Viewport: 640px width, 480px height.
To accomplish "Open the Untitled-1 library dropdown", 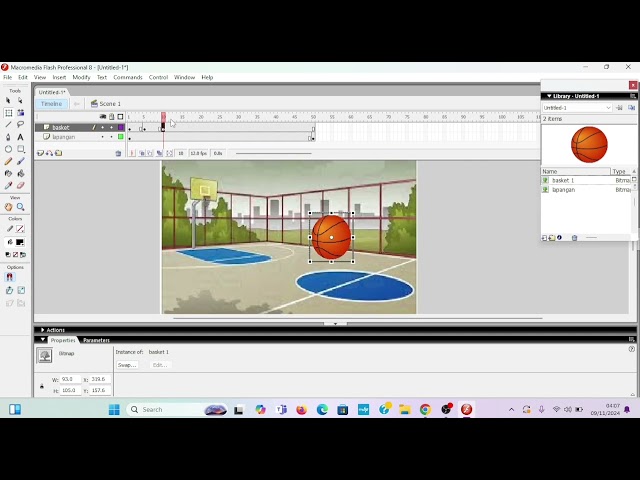I will point(577,108).
